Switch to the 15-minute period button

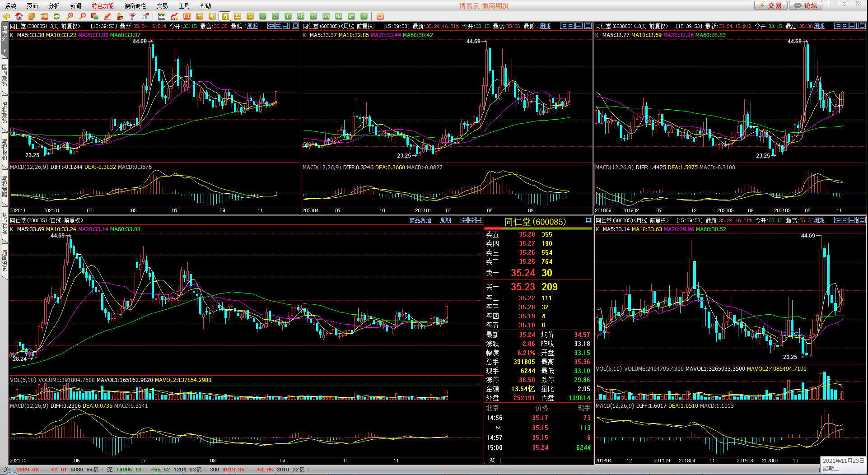301,16
